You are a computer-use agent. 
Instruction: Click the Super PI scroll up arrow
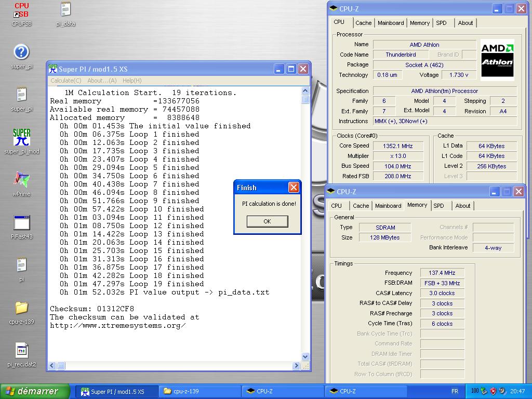[305, 90]
